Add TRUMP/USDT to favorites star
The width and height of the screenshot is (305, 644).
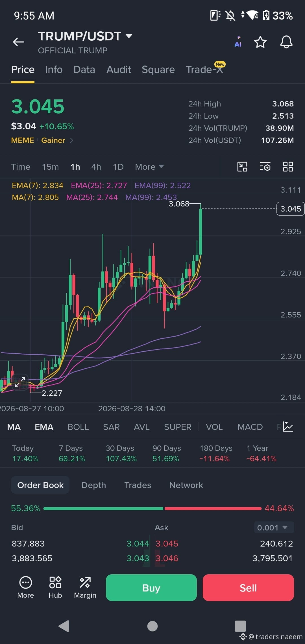(260, 42)
